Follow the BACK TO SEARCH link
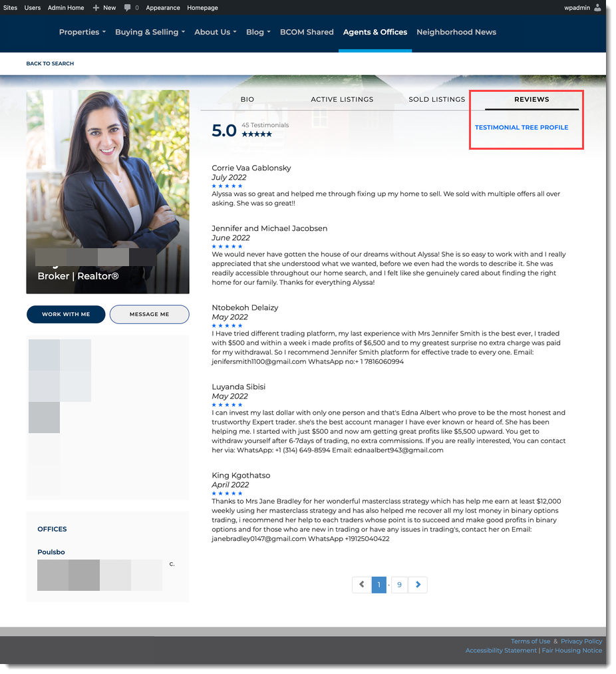Screen dimensions: 616x674 pyautogui.click(x=50, y=63)
